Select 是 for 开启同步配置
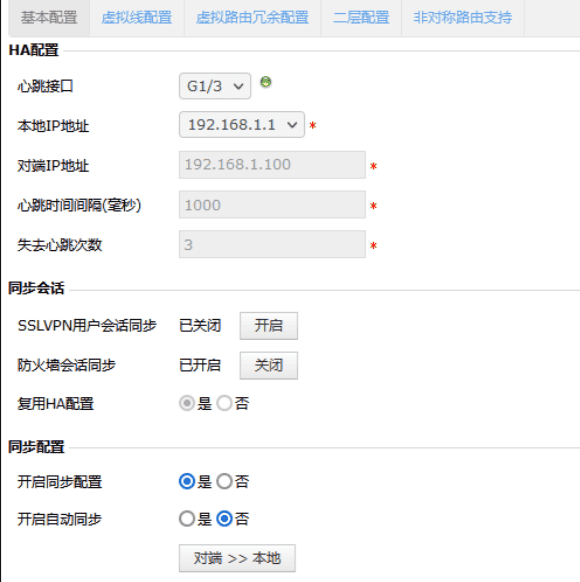The width and height of the screenshot is (580, 582). (187, 481)
